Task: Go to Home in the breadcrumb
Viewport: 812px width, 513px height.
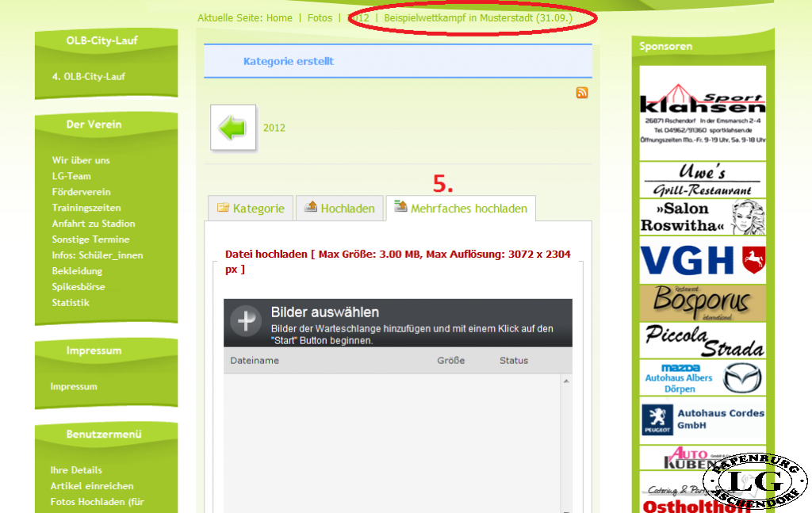Action: click(x=279, y=17)
